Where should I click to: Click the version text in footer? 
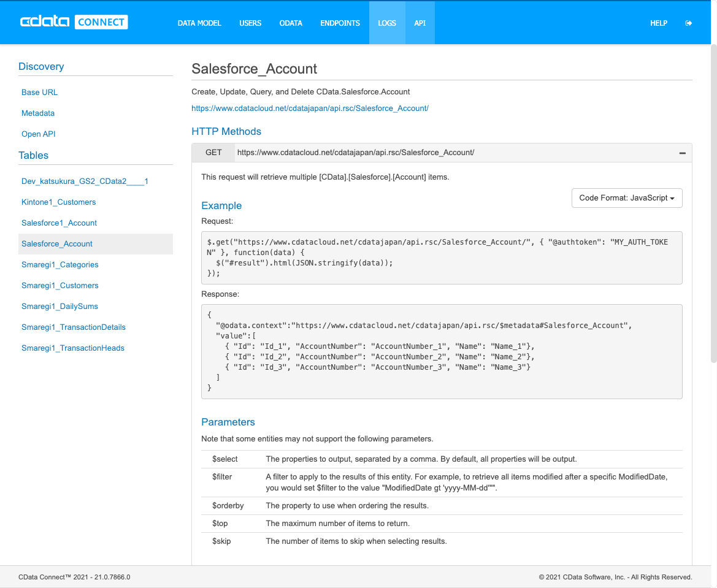pos(74,577)
